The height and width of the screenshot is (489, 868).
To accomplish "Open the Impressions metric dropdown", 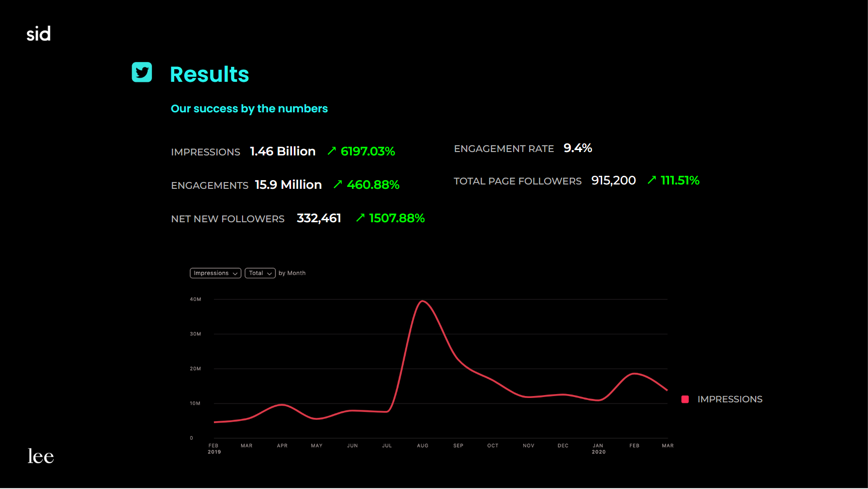I will click(215, 273).
